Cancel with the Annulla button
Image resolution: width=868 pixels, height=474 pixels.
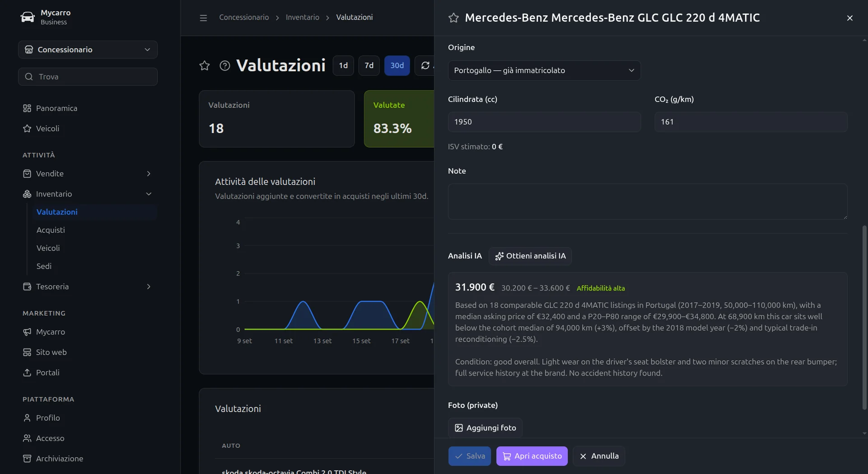click(599, 456)
